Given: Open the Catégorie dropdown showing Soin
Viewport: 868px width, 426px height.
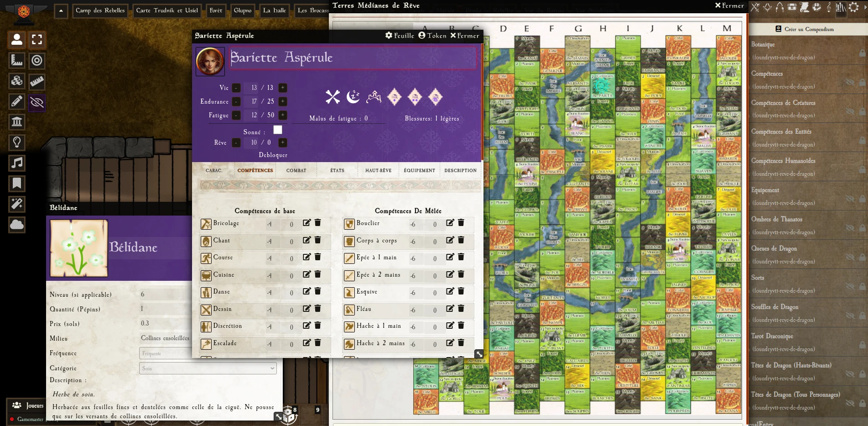Looking at the screenshot, I should (208, 368).
